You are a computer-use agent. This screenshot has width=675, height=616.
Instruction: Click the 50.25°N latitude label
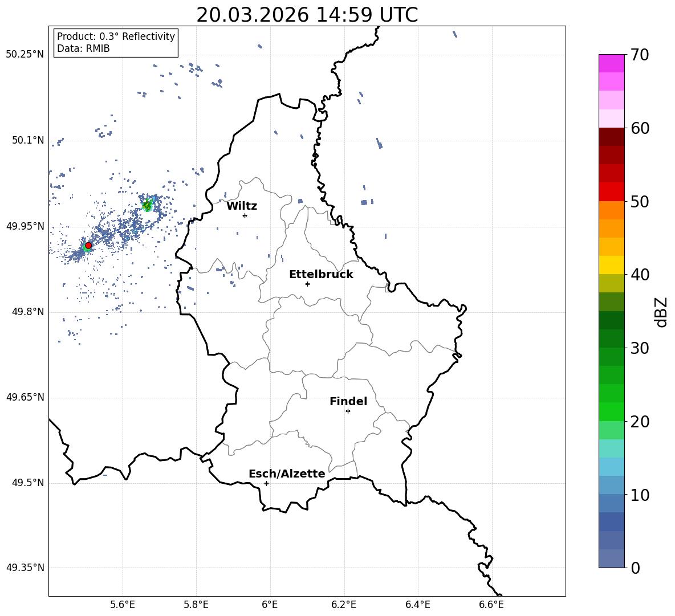pyautogui.click(x=25, y=55)
